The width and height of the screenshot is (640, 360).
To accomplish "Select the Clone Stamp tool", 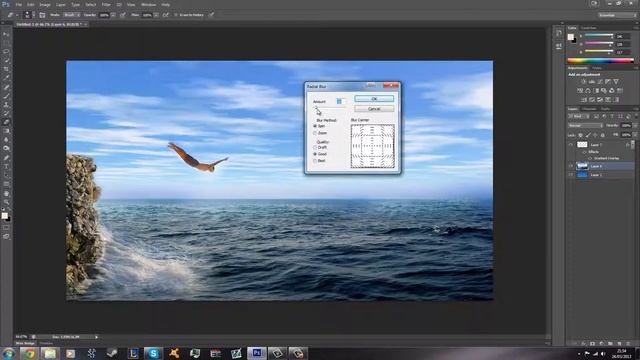I will point(6,105).
